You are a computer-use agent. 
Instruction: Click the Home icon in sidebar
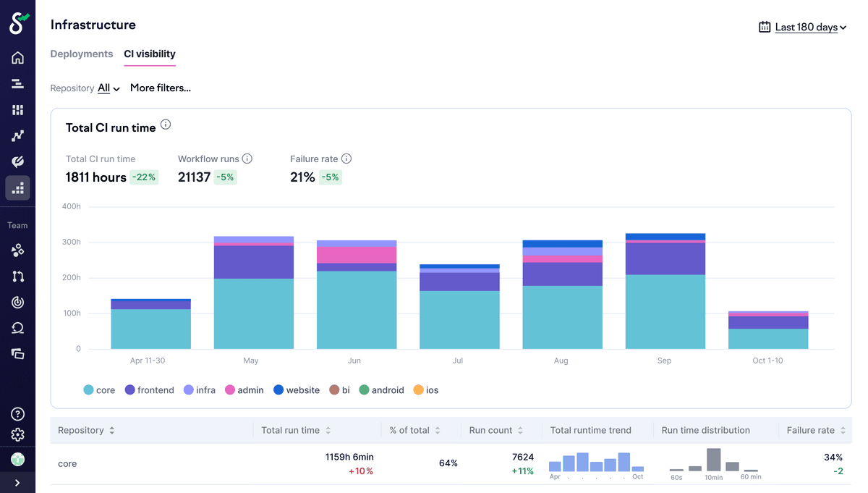[x=17, y=58]
